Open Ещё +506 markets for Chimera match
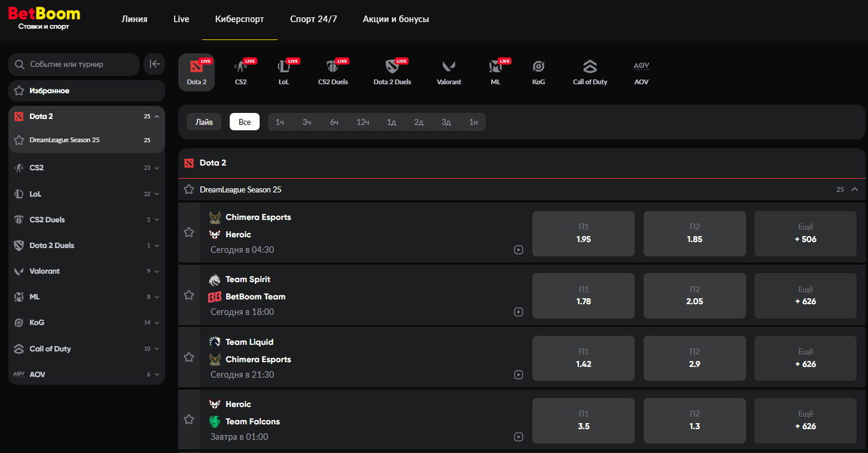The image size is (868, 453). [x=805, y=233]
